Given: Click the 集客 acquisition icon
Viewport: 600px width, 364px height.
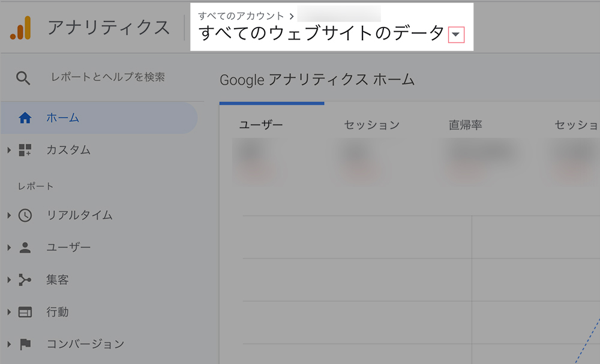Looking at the screenshot, I should [x=25, y=280].
